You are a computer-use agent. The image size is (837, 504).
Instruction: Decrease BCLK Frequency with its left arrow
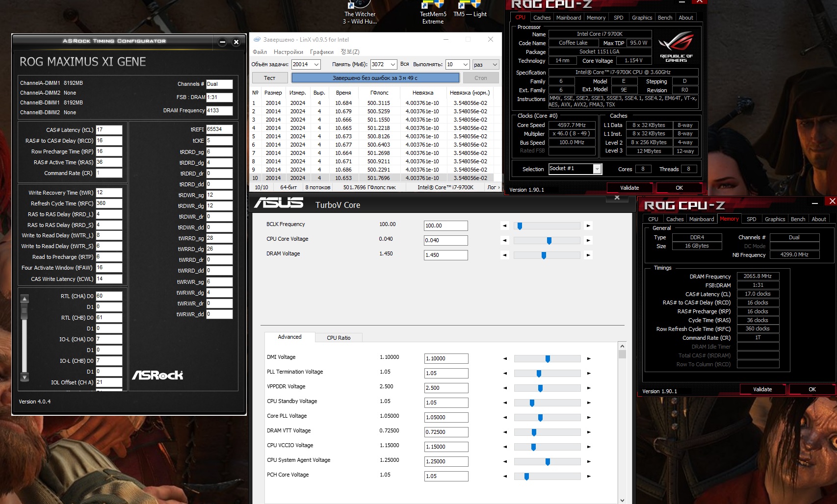pyautogui.click(x=504, y=226)
